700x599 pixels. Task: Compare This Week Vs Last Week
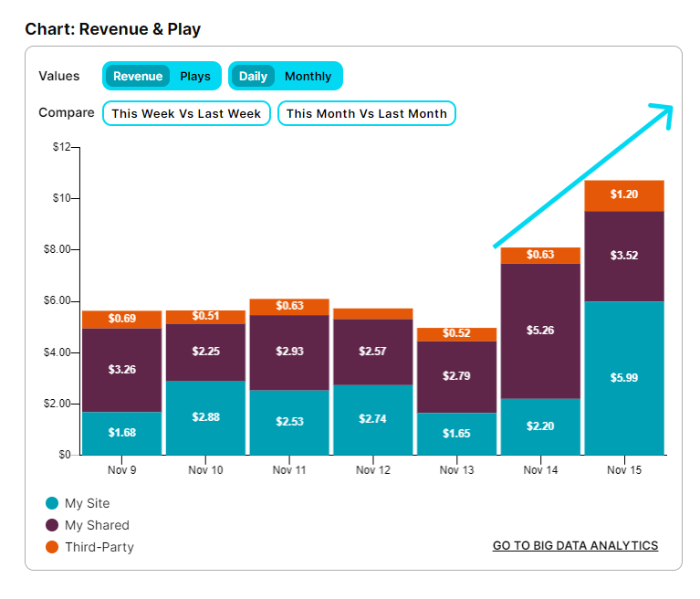click(186, 113)
